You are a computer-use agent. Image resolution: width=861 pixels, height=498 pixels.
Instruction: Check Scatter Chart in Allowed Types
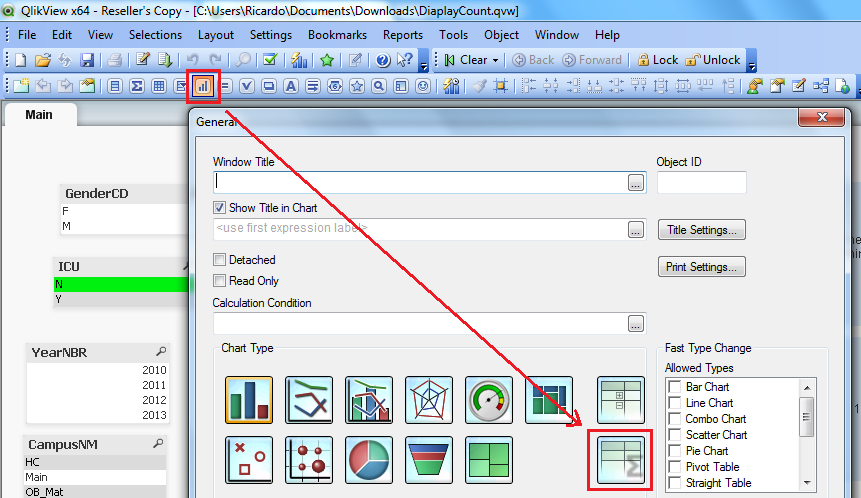675,434
